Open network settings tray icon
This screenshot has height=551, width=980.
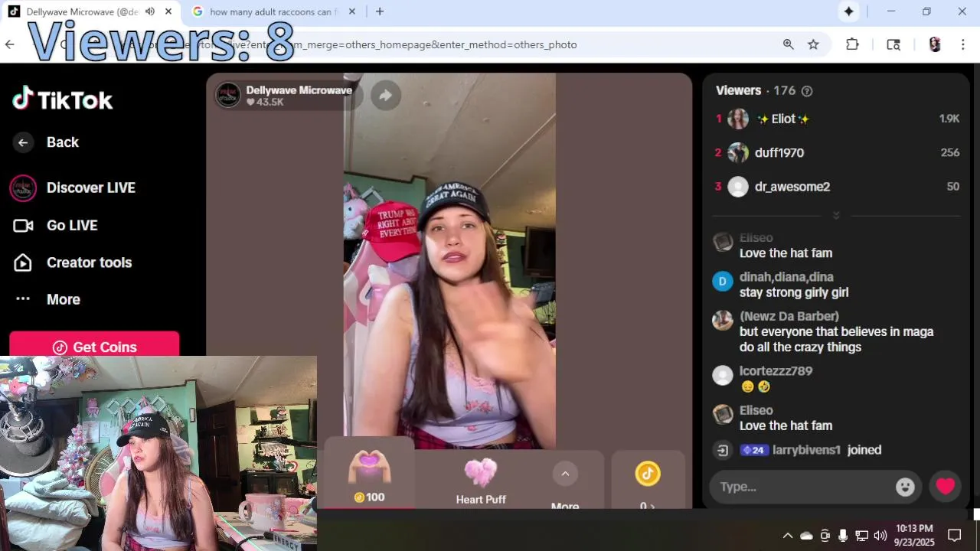click(x=861, y=535)
